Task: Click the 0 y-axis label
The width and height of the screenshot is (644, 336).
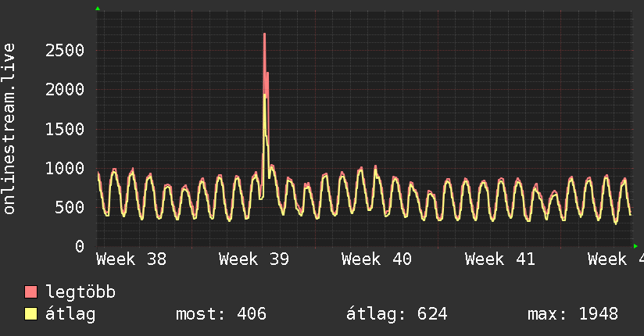Action: click(x=80, y=246)
